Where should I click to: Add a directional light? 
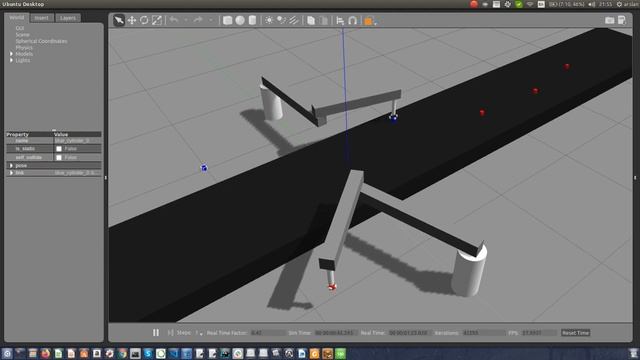click(294, 20)
